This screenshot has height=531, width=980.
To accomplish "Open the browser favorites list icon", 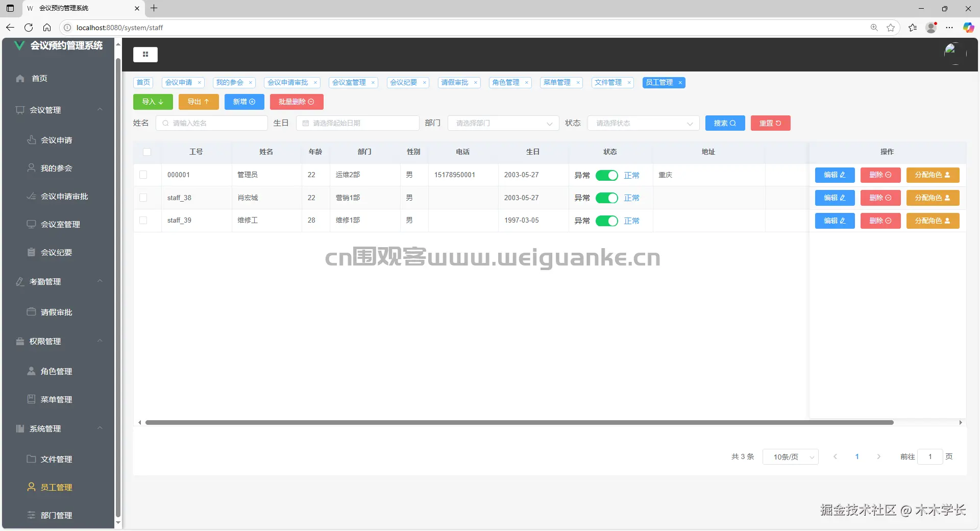I will (x=913, y=28).
